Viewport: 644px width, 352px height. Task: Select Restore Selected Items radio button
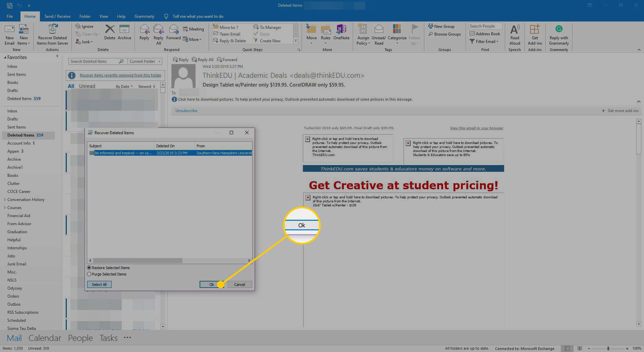89,268
